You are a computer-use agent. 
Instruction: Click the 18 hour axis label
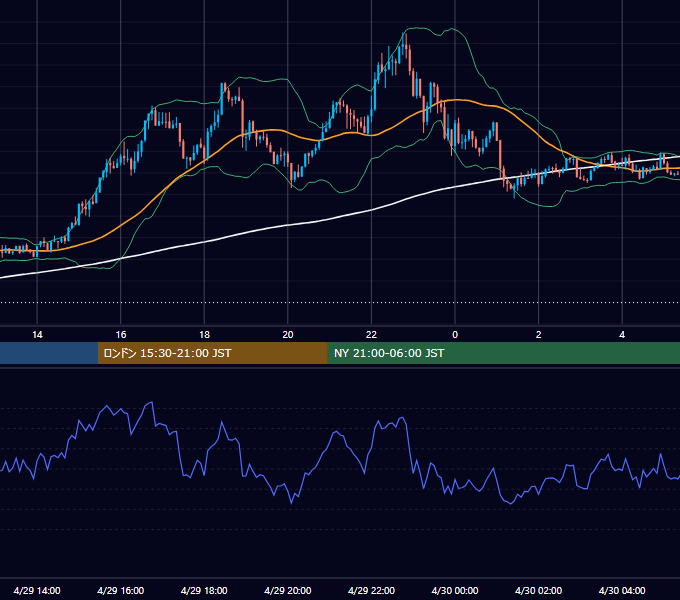[x=204, y=335]
